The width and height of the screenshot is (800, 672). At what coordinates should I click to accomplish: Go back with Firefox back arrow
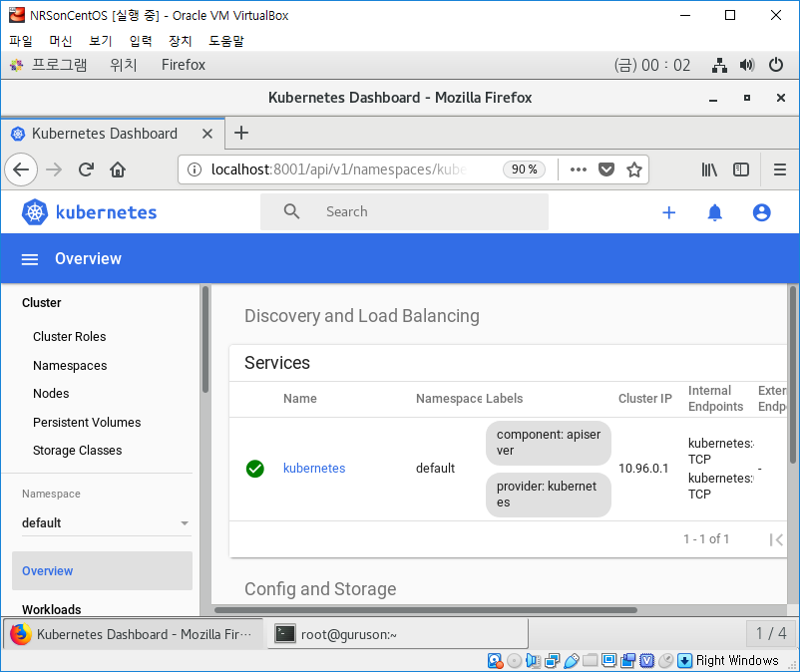21,169
